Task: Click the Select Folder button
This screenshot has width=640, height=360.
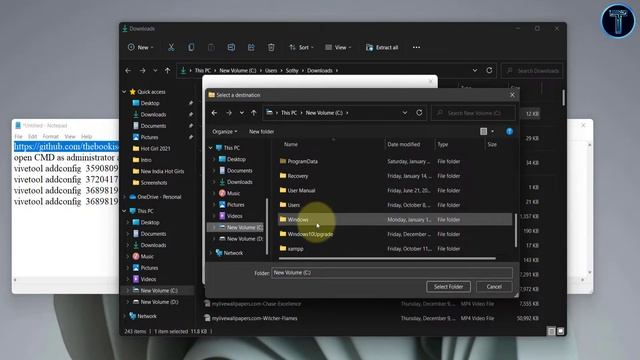Action: (x=448, y=287)
